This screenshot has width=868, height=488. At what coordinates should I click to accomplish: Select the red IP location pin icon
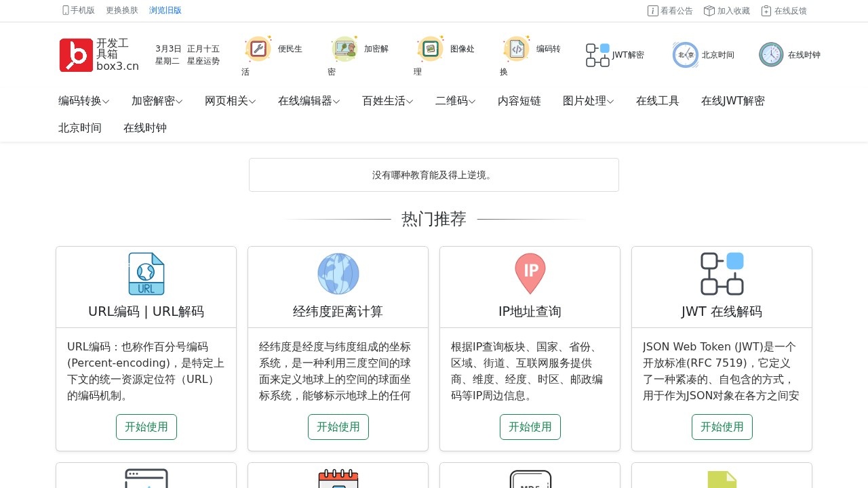530,274
